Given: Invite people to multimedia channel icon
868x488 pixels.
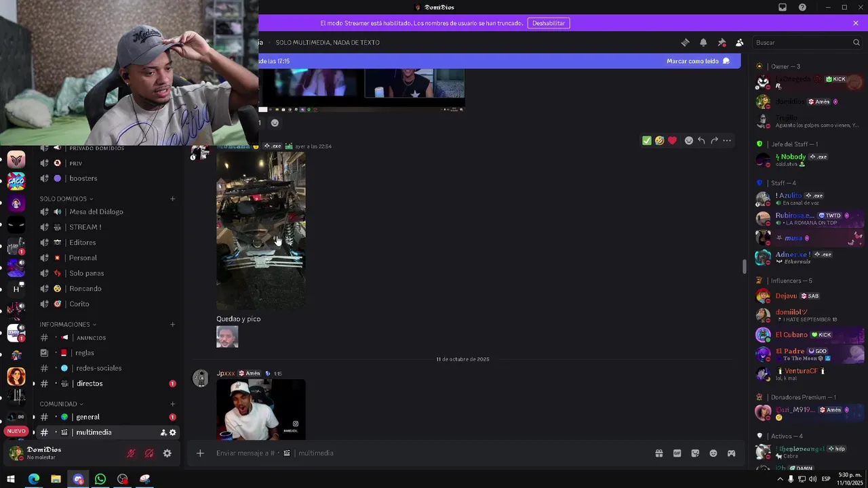Looking at the screenshot, I should point(163,432).
